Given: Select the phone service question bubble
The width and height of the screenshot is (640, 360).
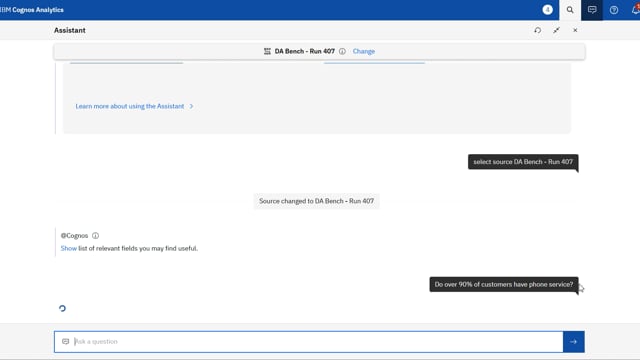Looking at the screenshot, I should tap(504, 284).
